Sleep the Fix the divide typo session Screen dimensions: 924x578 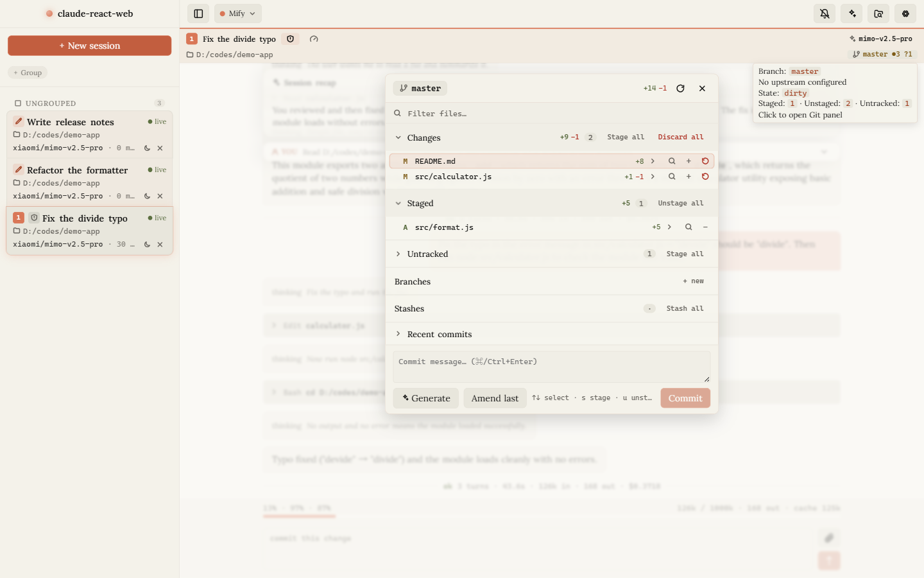click(147, 245)
